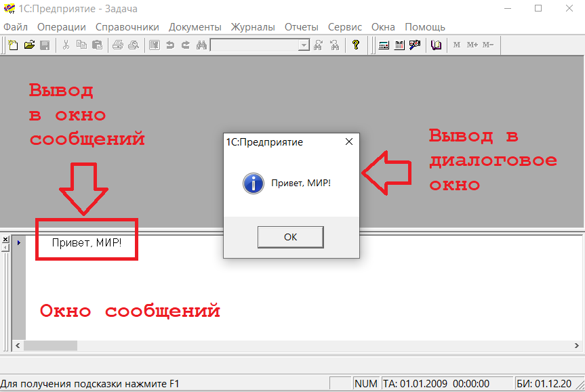
Task: Click the yellow question mark Help icon
Action: pos(356,45)
